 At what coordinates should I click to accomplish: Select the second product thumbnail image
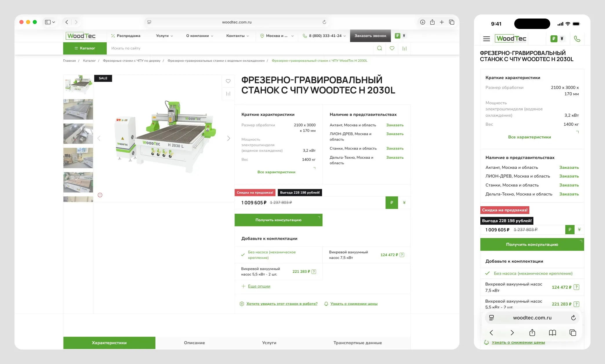(78, 109)
